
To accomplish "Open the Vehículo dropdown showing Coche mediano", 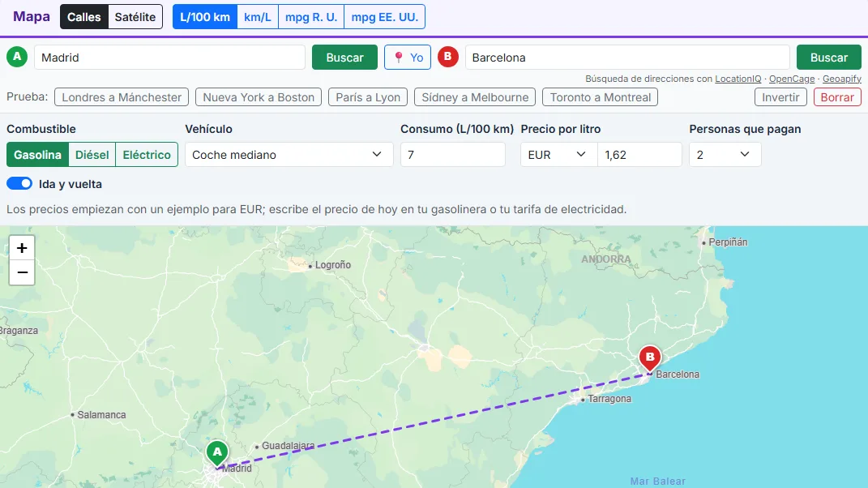I will (x=289, y=155).
